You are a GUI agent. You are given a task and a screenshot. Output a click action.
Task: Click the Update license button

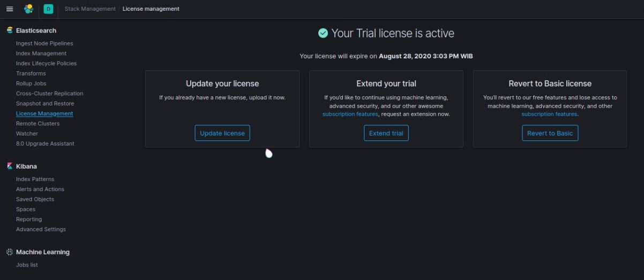pyautogui.click(x=222, y=133)
